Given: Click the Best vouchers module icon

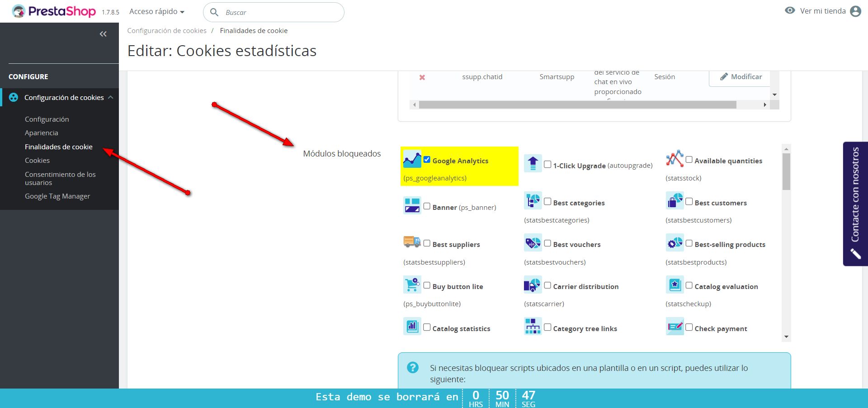Looking at the screenshot, I should pyautogui.click(x=533, y=242).
